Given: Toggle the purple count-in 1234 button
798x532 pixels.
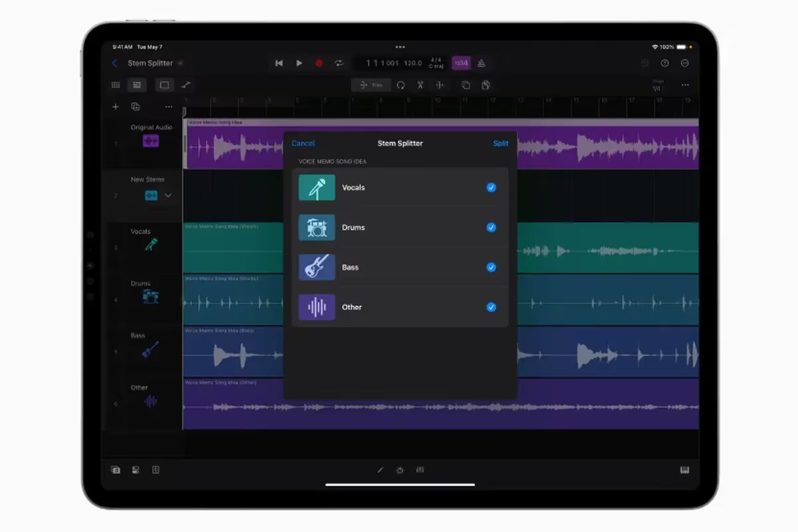Looking at the screenshot, I should pos(461,63).
